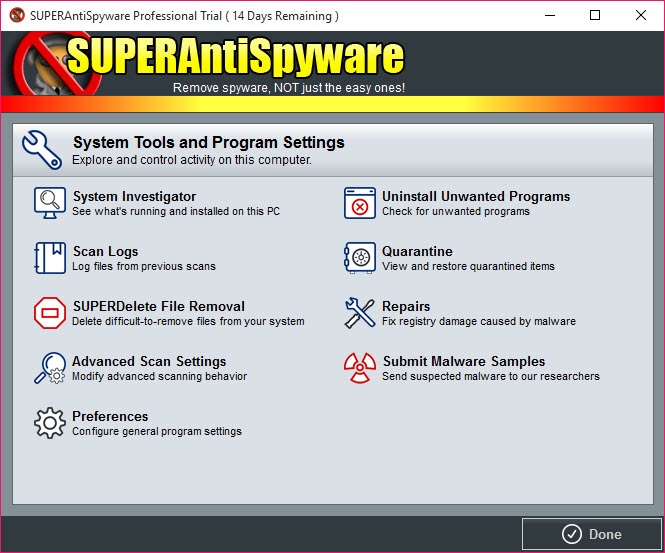Minimize the SUPERAntiSpyware window
Viewport: 665px width, 553px height.
[550, 15]
